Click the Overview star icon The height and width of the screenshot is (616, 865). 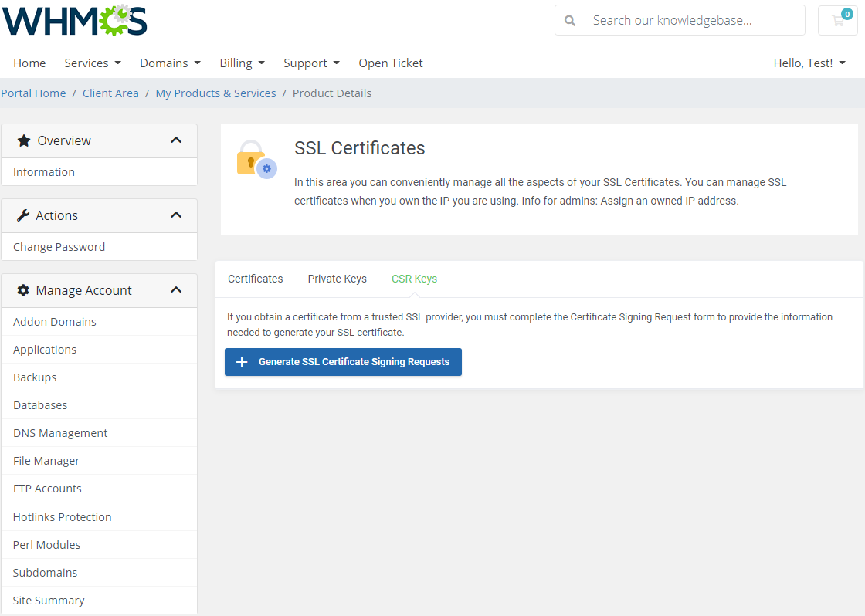[x=24, y=140]
